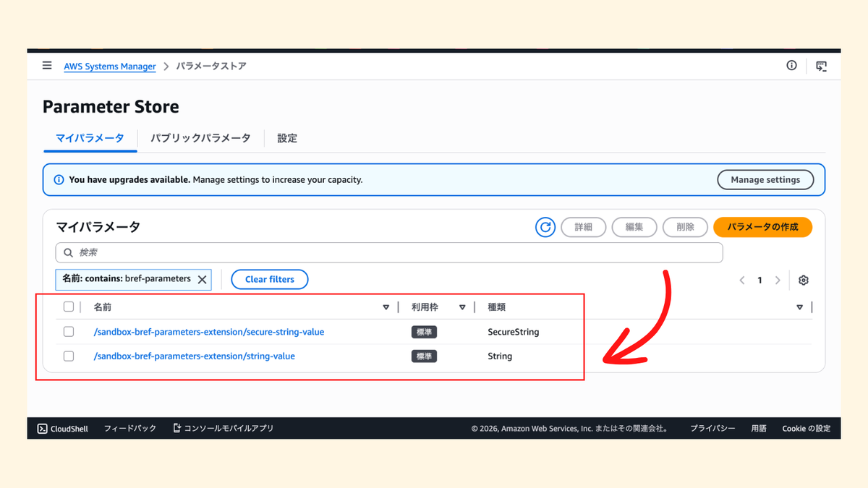The width and height of the screenshot is (868, 488).
Task: Click 標準 badge in secure-string-value row
Action: (x=424, y=332)
